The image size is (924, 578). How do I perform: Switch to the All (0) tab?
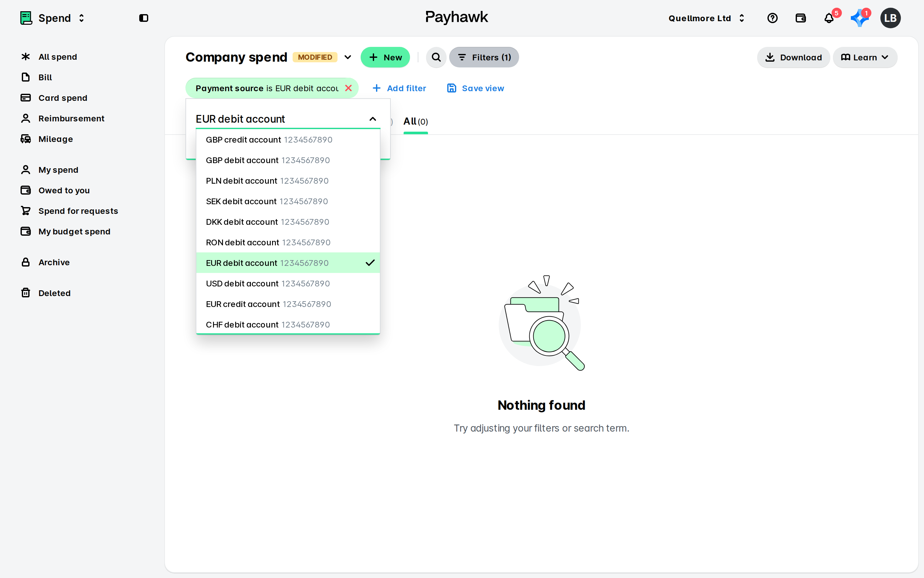(x=415, y=122)
